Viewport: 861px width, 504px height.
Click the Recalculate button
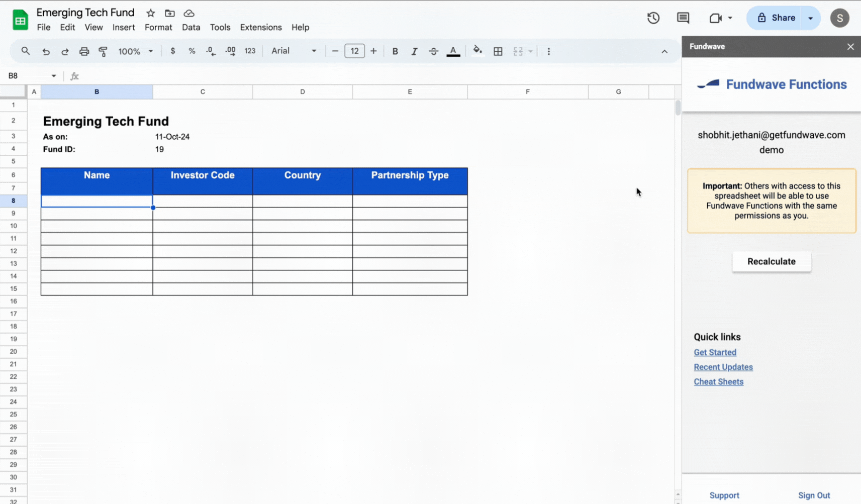pos(772,261)
